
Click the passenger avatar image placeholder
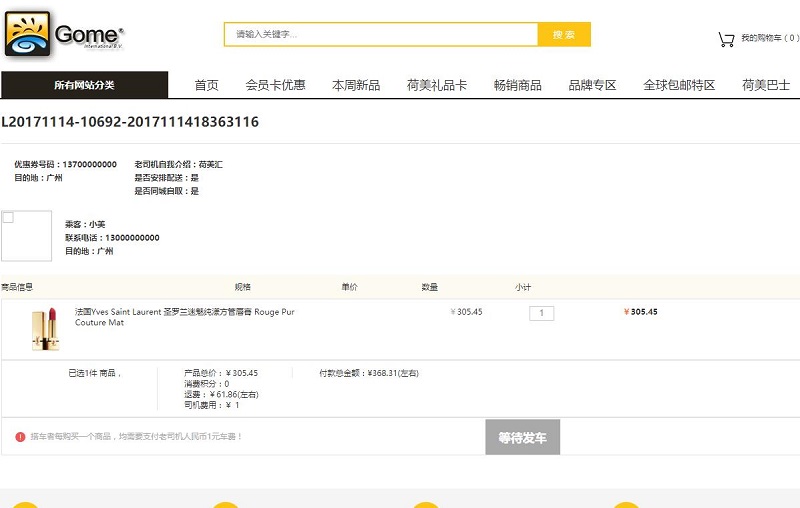(27, 236)
